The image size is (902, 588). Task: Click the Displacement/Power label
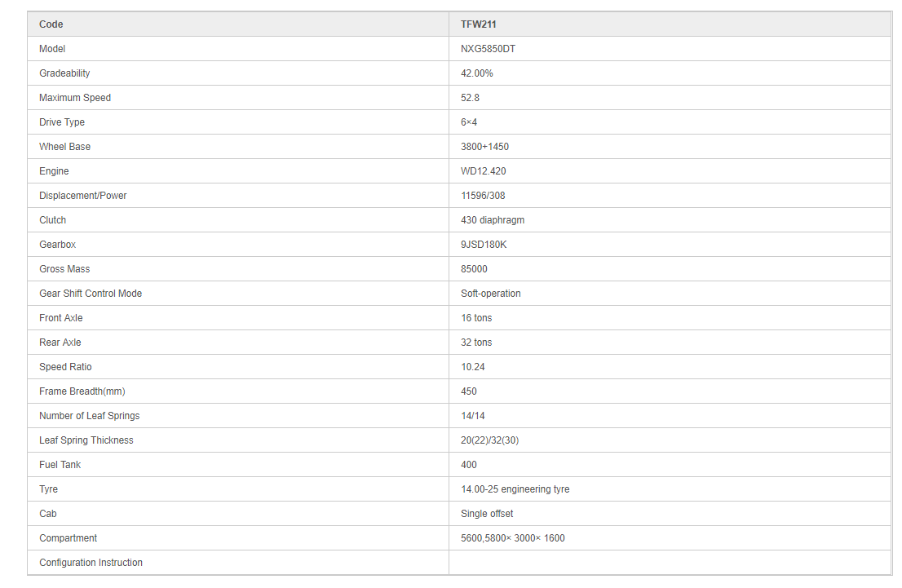83,196
